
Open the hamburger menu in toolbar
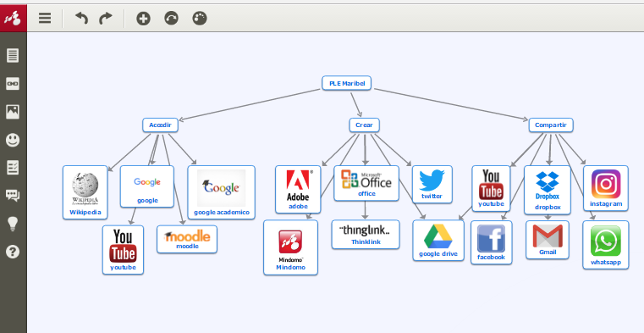[45, 18]
